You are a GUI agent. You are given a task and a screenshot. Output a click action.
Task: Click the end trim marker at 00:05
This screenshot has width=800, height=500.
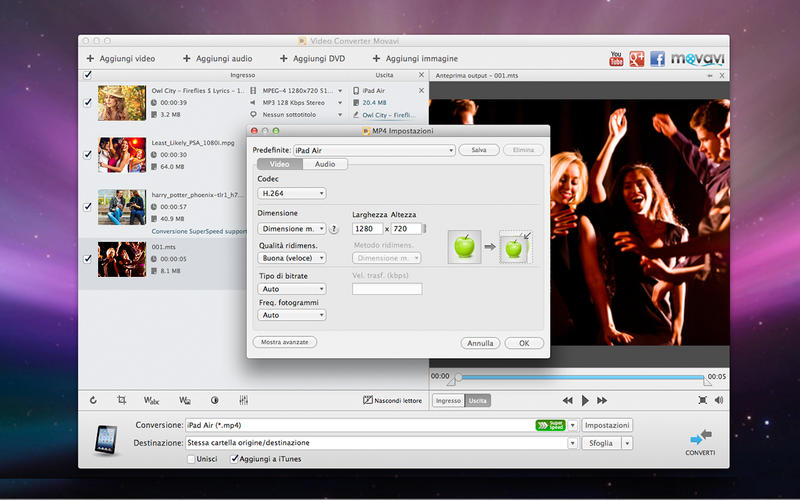[707, 381]
